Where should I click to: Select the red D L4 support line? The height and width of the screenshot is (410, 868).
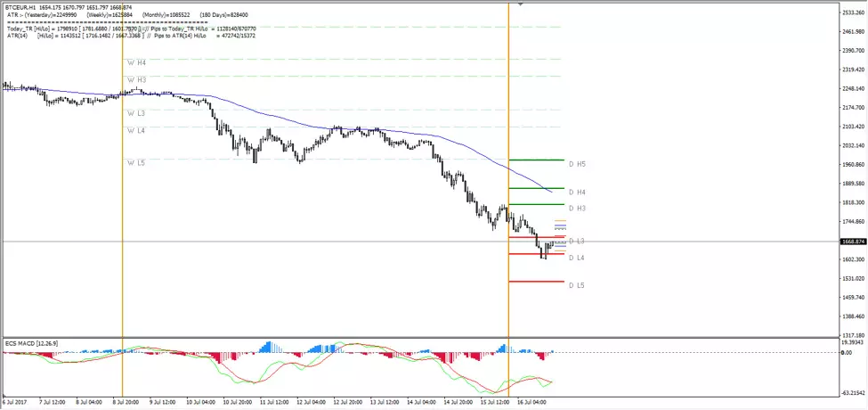537,254
